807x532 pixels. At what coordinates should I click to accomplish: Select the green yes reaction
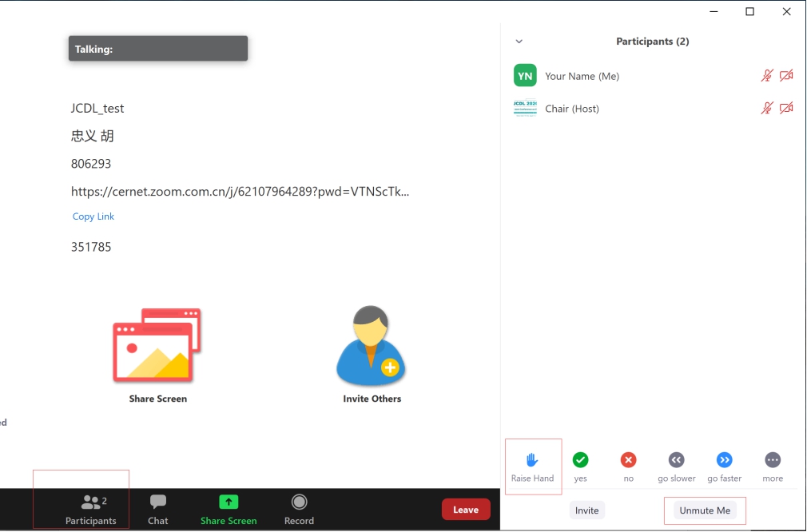point(580,460)
